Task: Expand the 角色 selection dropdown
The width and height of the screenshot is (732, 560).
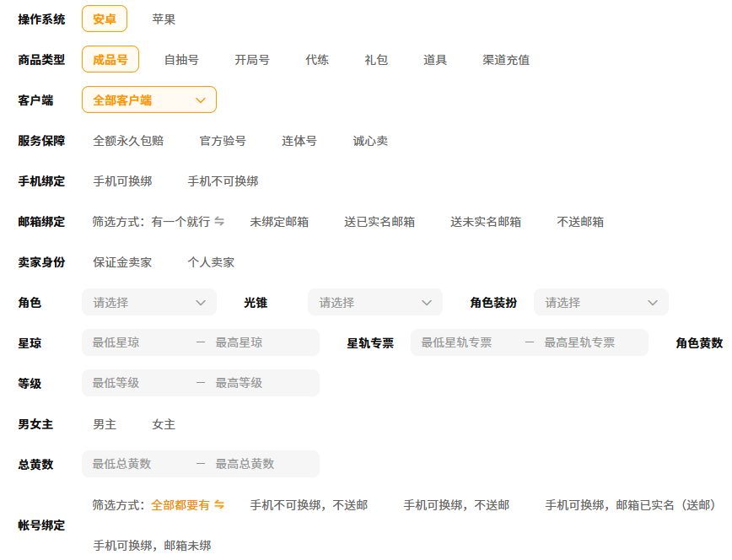Action: point(149,303)
